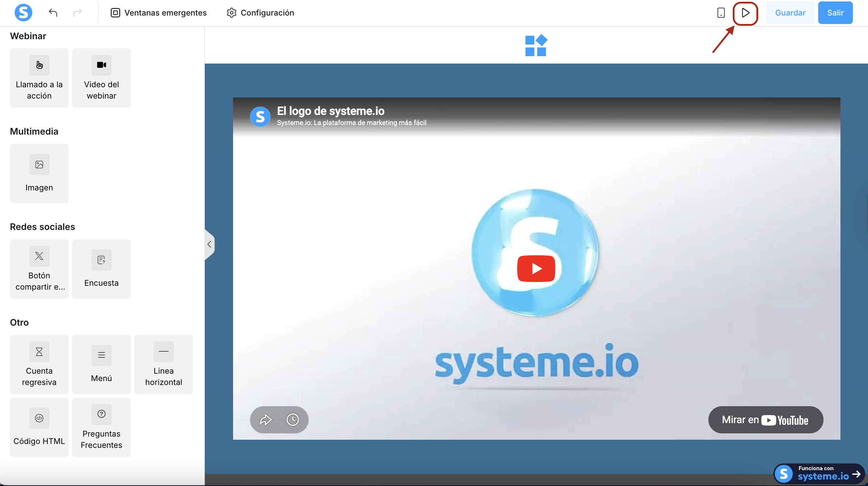Switch to mobile device preview
Image resolution: width=868 pixels, height=486 pixels.
721,13
